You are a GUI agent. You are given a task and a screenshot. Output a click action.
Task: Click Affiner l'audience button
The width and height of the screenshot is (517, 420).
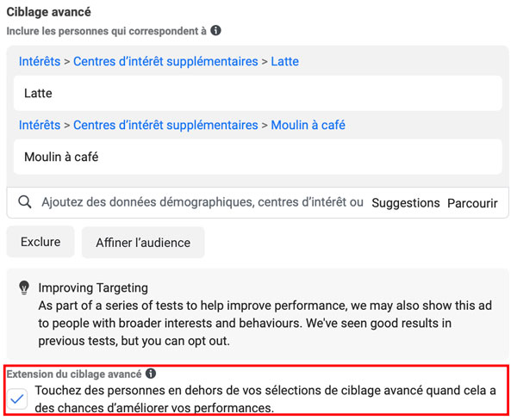pos(143,243)
